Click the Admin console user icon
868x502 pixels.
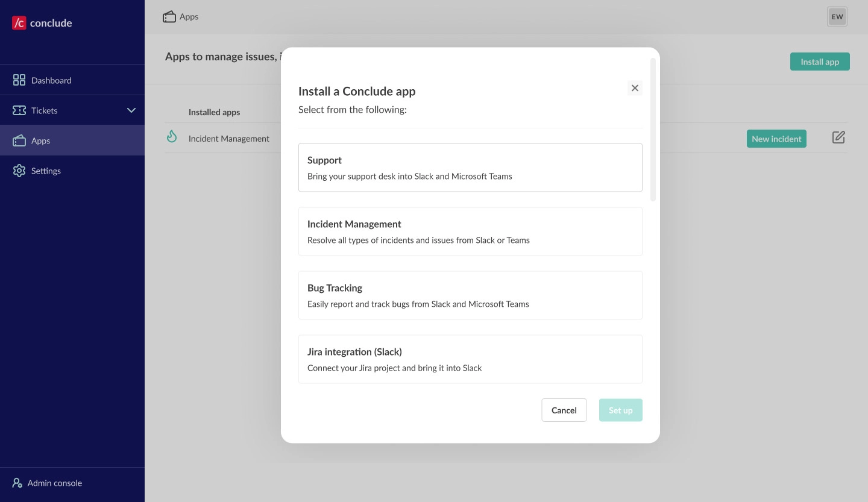point(17,483)
